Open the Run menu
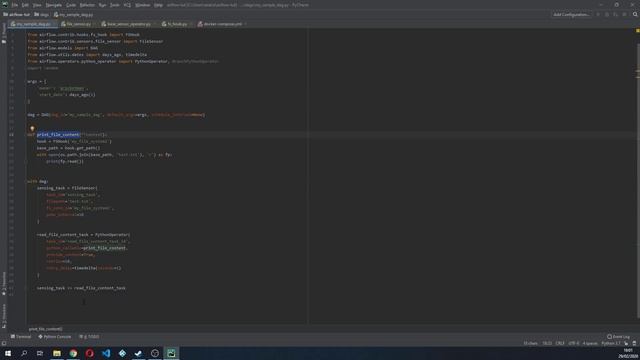Image resolution: width=640 pixels, height=360 pixels. (102, 5)
